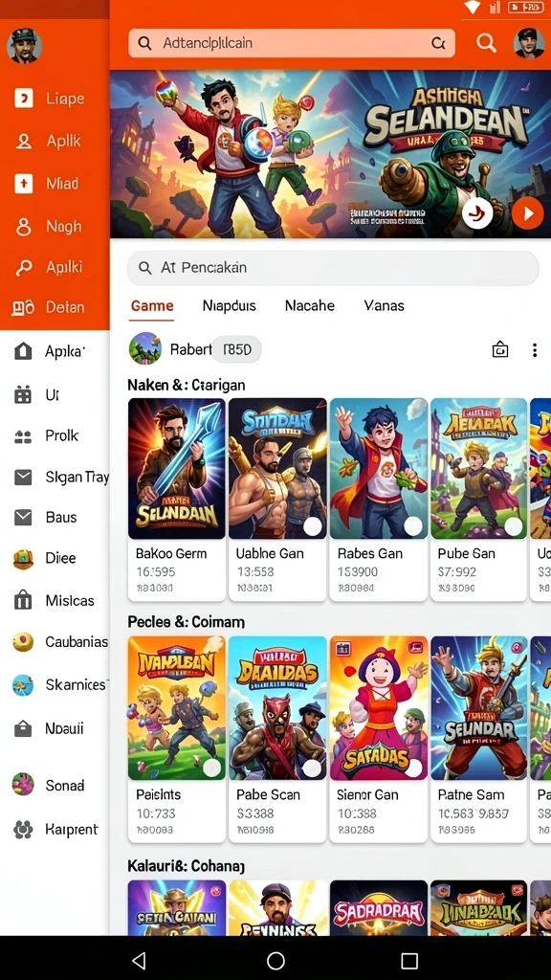Open the Bakoo Germ game thumbnail

click(x=177, y=469)
